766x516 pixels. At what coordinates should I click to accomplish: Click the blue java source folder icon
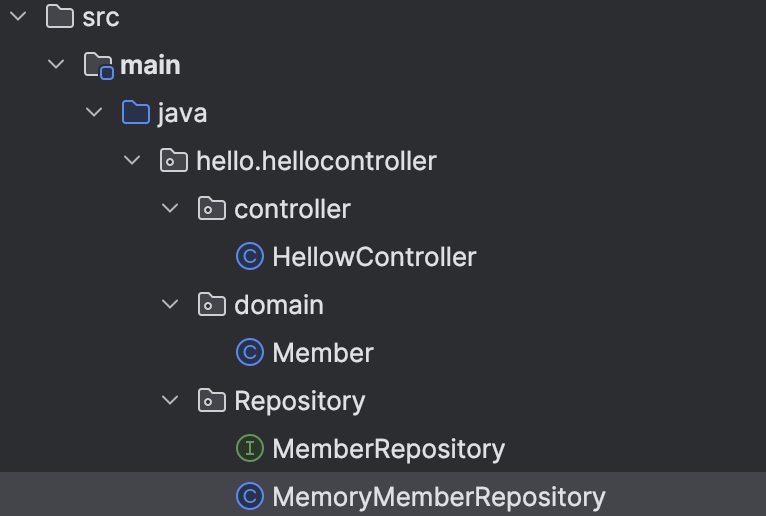[x=135, y=112]
